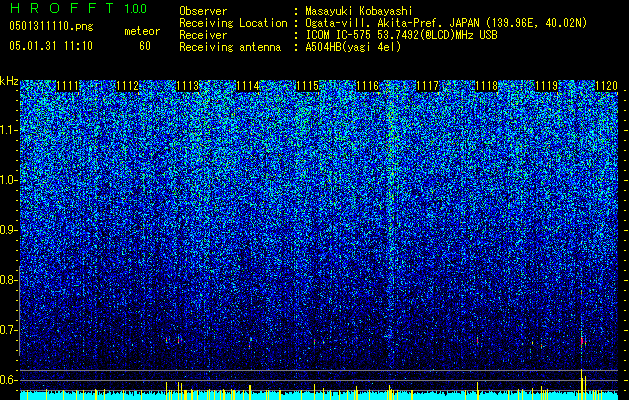This screenshot has height=400, width=629.
Task: Click the HROFFT title text
Action: click(x=63, y=8)
